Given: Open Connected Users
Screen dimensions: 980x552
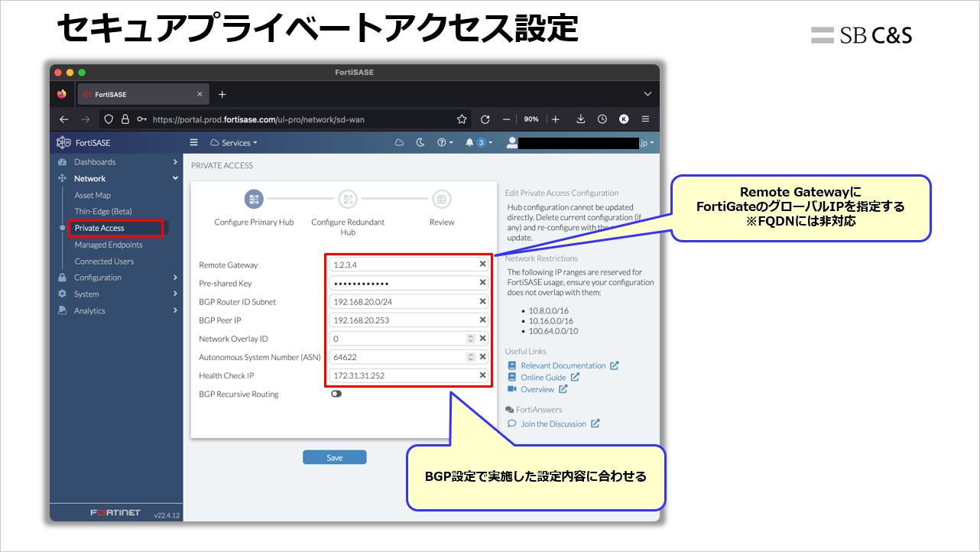Looking at the screenshot, I should pyautogui.click(x=104, y=261).
